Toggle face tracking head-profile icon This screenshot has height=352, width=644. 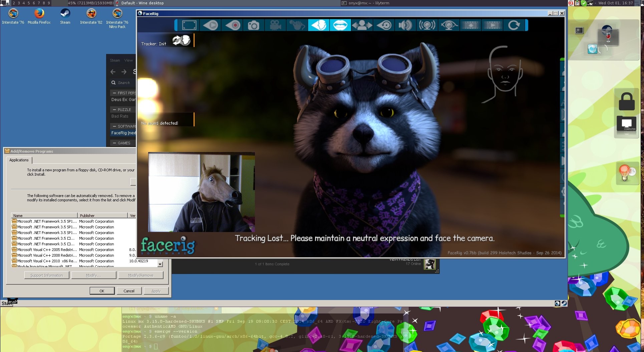click(318, 25)
